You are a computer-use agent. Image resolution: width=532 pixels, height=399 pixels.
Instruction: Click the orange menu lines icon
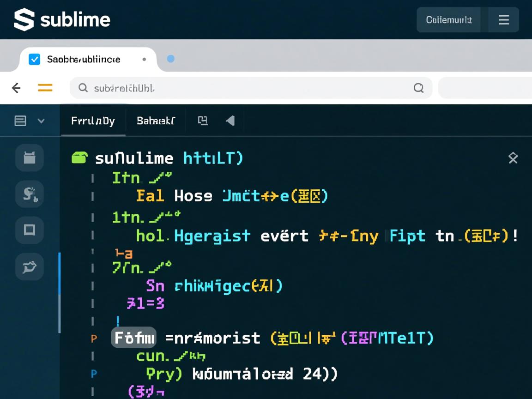[x=45, y=88]
